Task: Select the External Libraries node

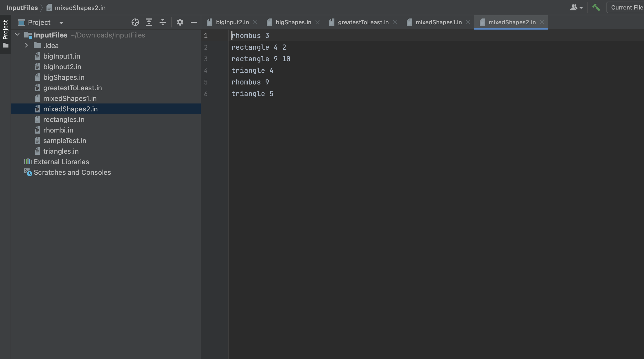Action: pyautogui.click(x=61, y=162)
